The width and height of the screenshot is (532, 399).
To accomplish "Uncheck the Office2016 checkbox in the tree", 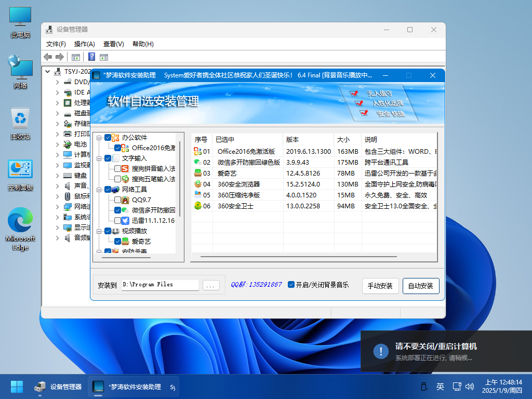I will coord(118,148).
